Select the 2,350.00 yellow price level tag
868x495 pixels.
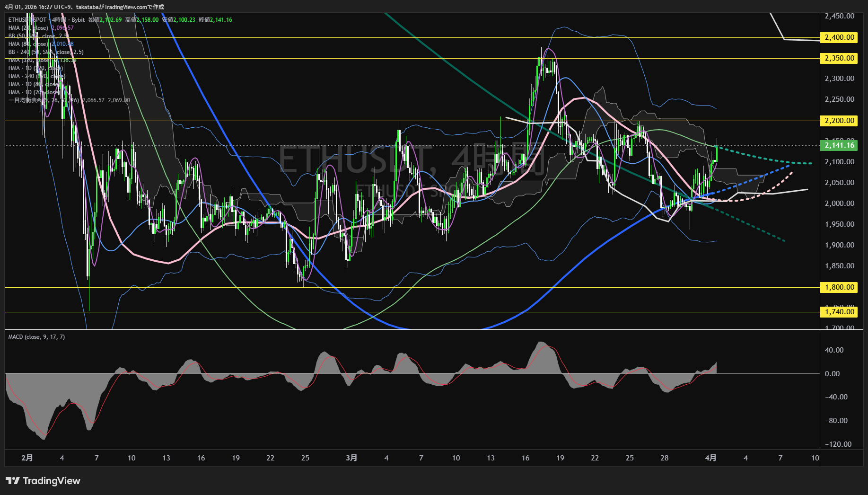[x=839, y=58]
